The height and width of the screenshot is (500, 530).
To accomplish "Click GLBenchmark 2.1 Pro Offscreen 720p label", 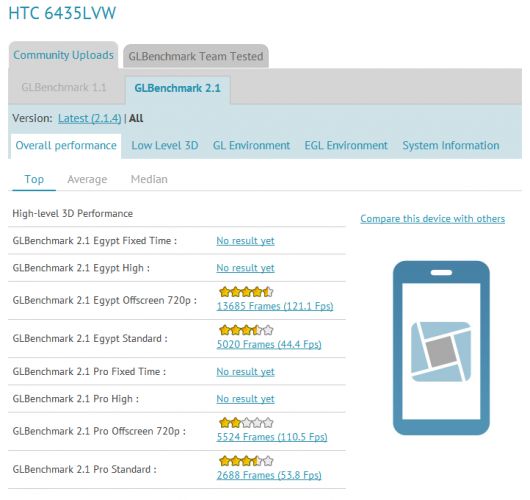I will click(99, 431).
